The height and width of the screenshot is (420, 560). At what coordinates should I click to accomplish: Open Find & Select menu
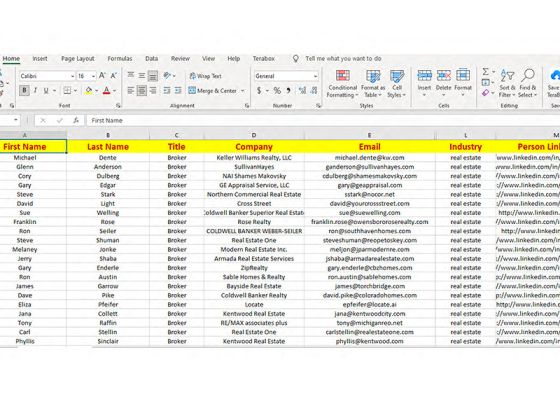pos(528,83)
